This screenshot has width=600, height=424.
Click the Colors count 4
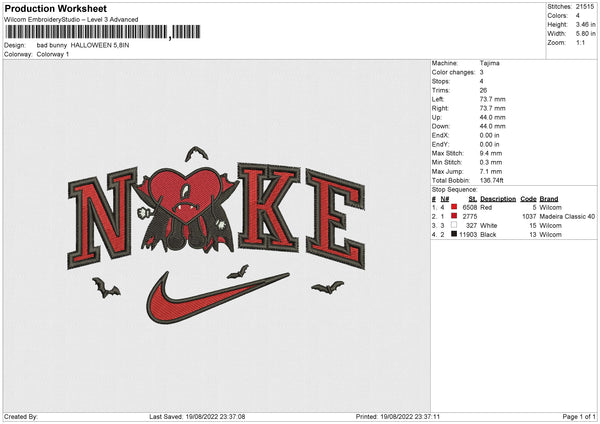coord(578,16)
